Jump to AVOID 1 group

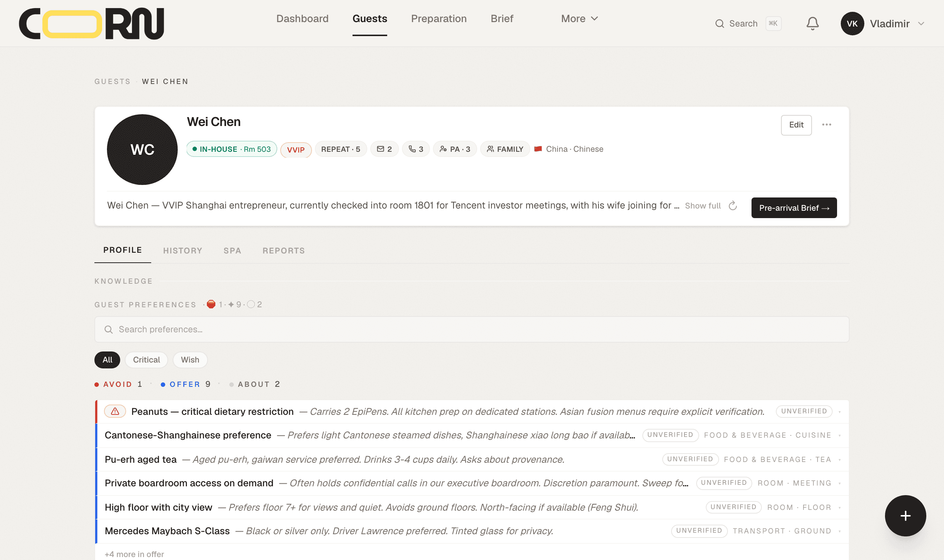(x=118, y=384)
